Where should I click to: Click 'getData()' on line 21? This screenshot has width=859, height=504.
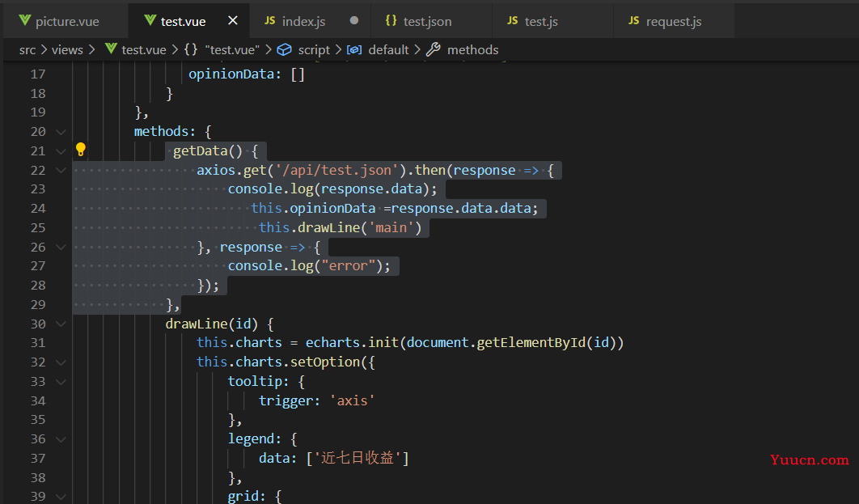pyautogui.click(x=208, y=150)
